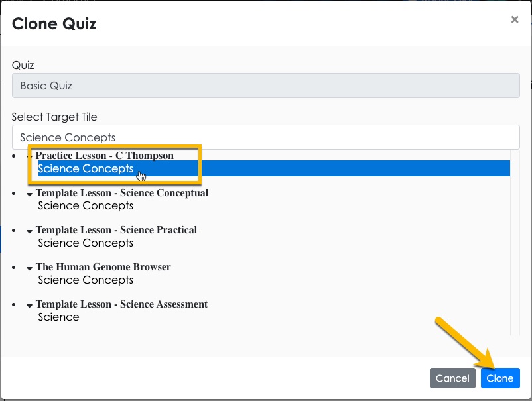Close the Clone Quiz dialog with X

tap(514, 20)
